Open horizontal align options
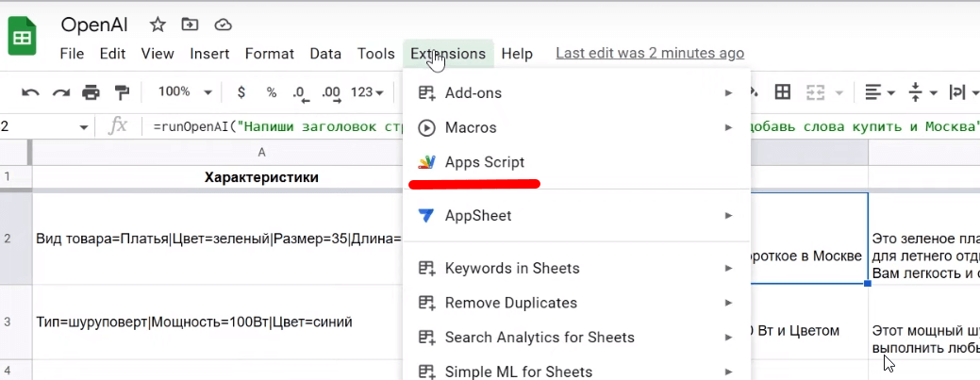Viewport: 980px width, 380px height. pyautogui.click(x=879, y=92)
